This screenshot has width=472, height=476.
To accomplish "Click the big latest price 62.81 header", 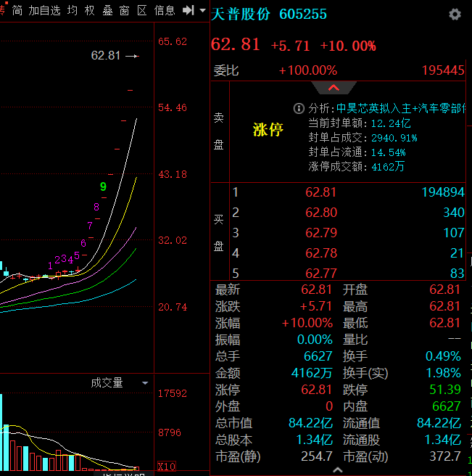I will pos(236,44).
